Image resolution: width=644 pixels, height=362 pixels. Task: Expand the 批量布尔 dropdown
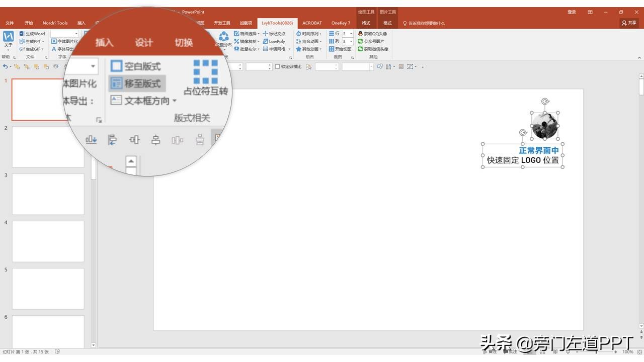click(x=247, y=49)
